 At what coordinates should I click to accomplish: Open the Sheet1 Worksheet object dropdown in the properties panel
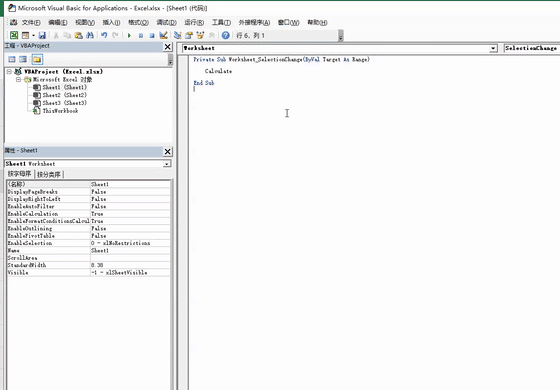tap(167, 164)
